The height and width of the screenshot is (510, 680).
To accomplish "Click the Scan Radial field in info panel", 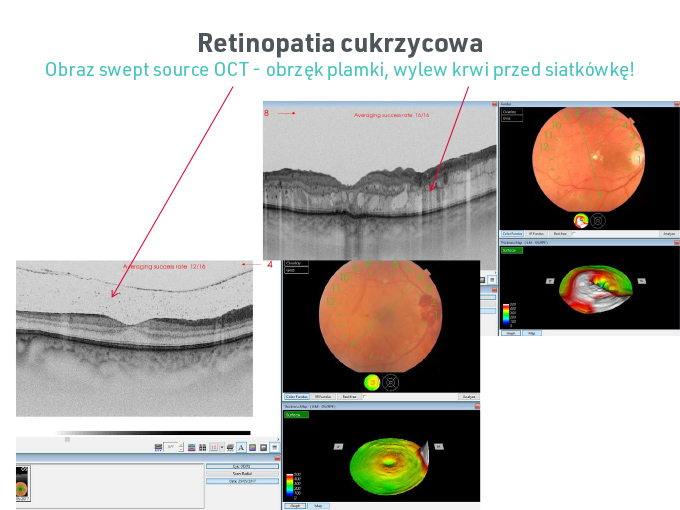I will pos(242,474).
